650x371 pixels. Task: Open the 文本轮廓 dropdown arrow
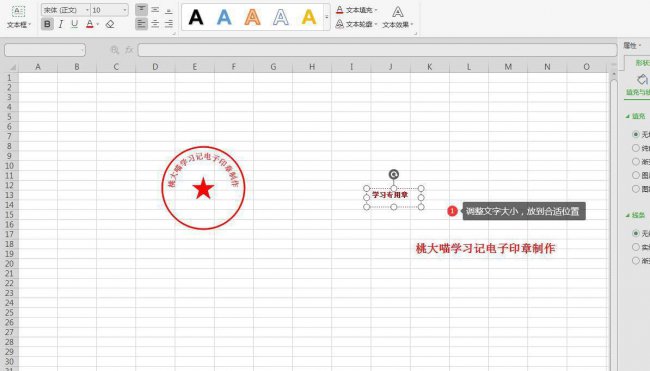click(x=376, y=24)
